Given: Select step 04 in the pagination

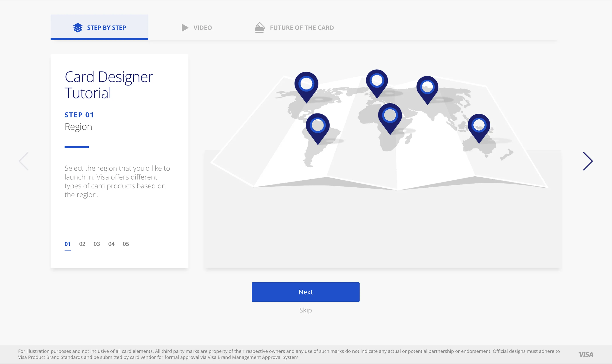Looking at the screenshot, I should coord(111,244).
